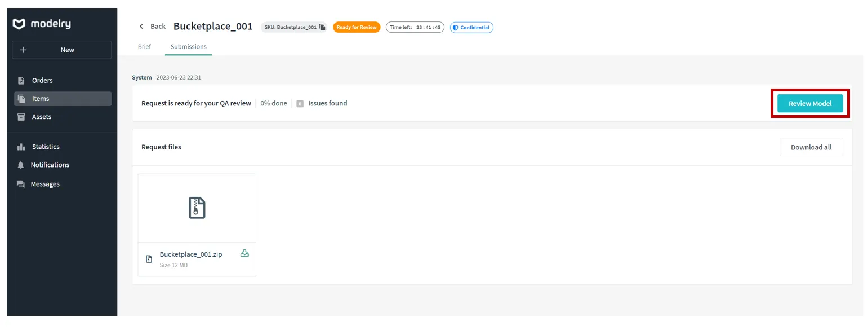
Task: Click the 'Size 12 MB' text
Action: point(173,265)
